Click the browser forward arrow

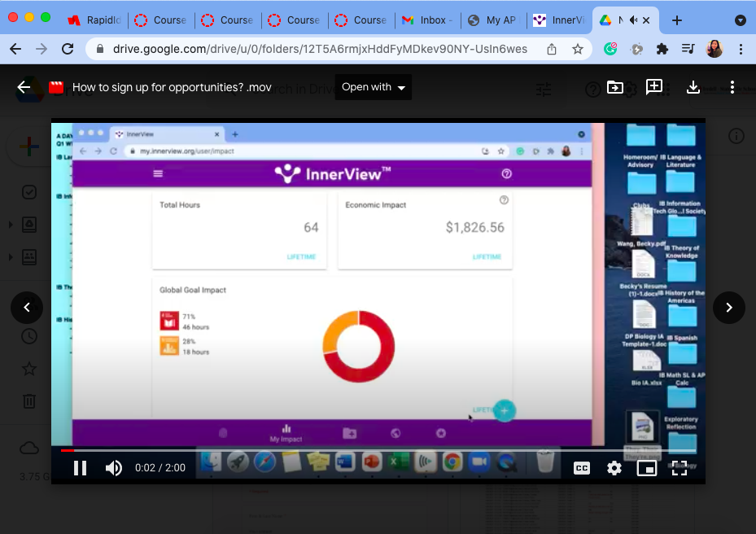[x=42, y=49]
